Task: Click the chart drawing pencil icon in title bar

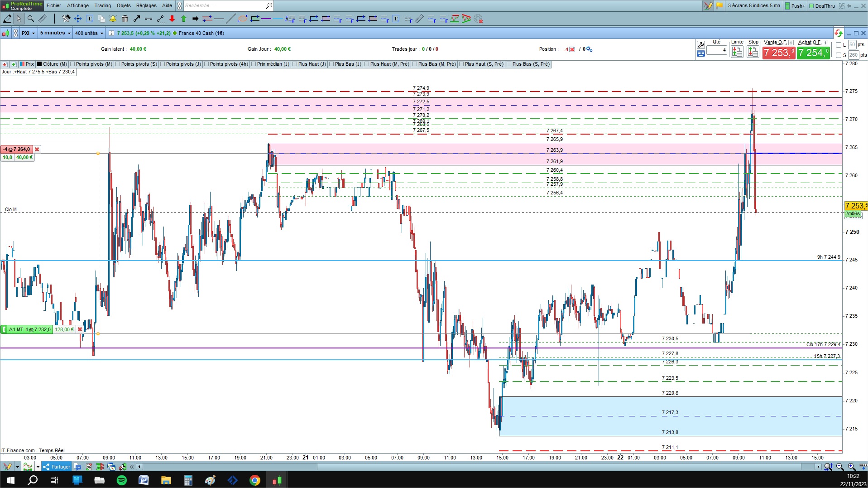Action: [708, 6]
